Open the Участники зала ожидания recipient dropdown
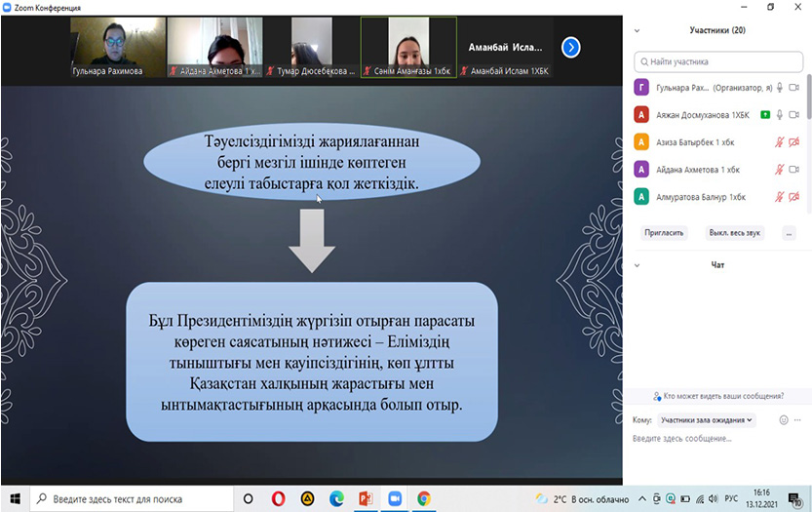Viewport: 812px width, 512px height. 705,420
